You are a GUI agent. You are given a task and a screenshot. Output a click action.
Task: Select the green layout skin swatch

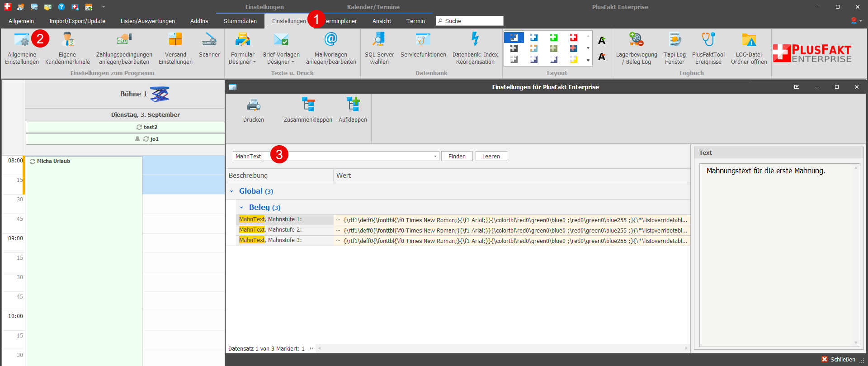[x=554, y=38]
